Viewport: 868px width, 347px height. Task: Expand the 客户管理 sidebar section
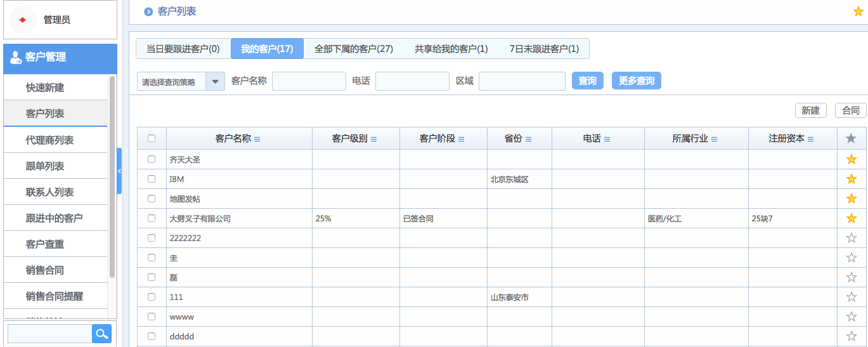point(60,57)
